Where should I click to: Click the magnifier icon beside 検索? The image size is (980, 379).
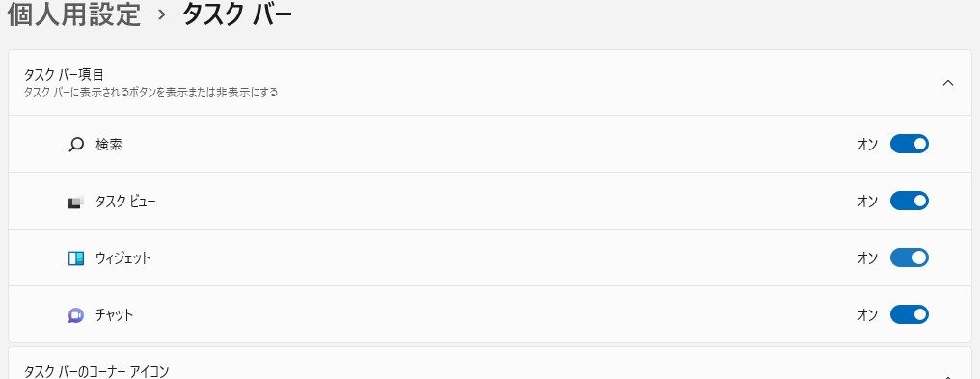pyautogui.click(x=75, y=145)
